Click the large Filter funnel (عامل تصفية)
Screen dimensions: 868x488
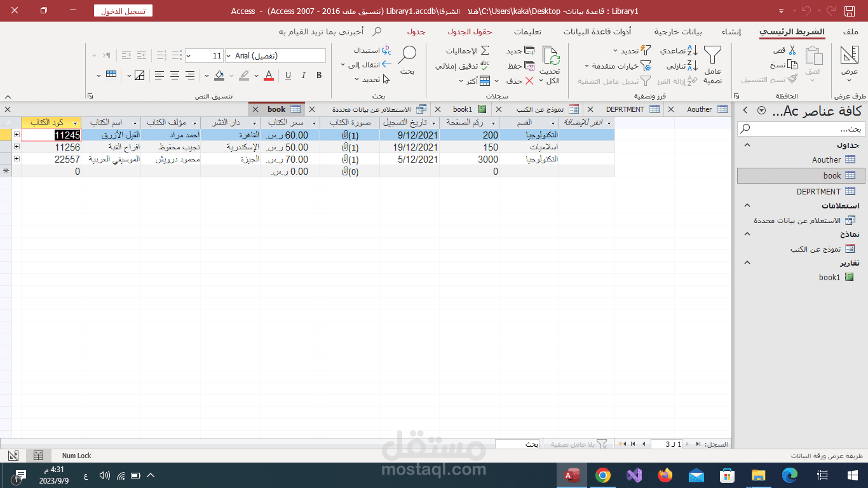tap(713, 56)
